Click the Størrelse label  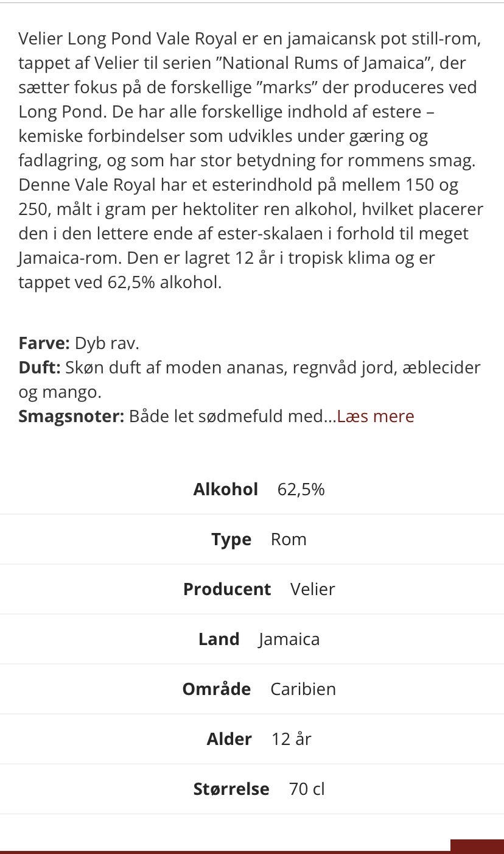click(231, 789)
